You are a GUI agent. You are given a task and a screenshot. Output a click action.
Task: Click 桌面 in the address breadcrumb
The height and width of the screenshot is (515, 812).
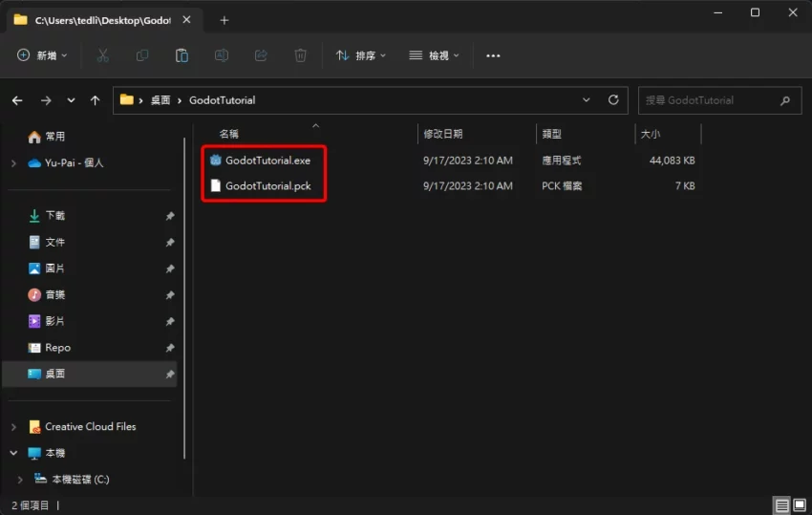[160, 100]
